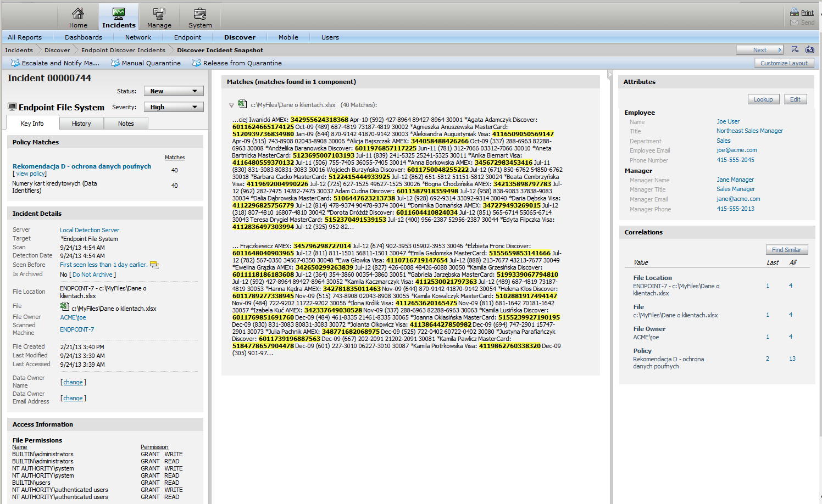
Task: Open the Mobile menu item
Action: tap(288, 37)
